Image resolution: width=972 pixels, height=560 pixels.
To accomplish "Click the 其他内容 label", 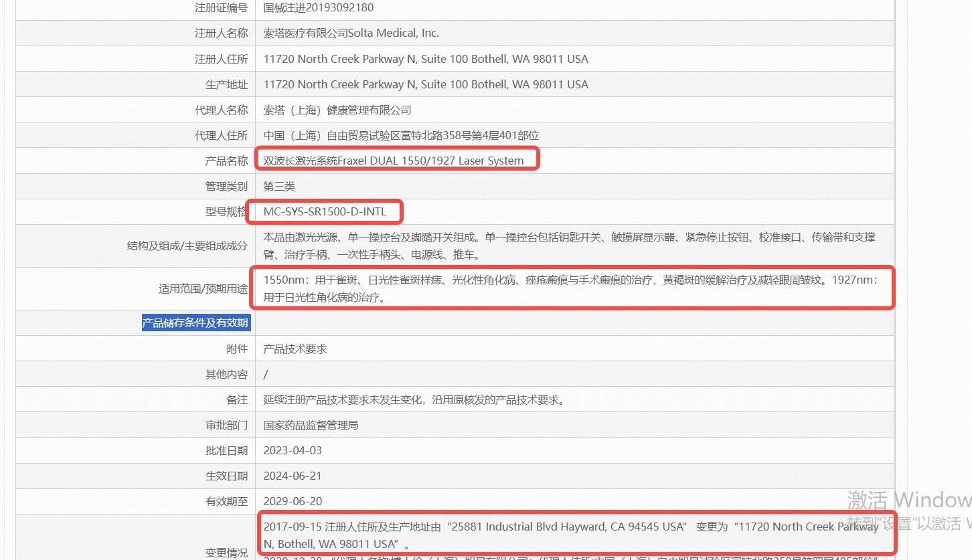I will pyautogui.click(x=226, y=374).
